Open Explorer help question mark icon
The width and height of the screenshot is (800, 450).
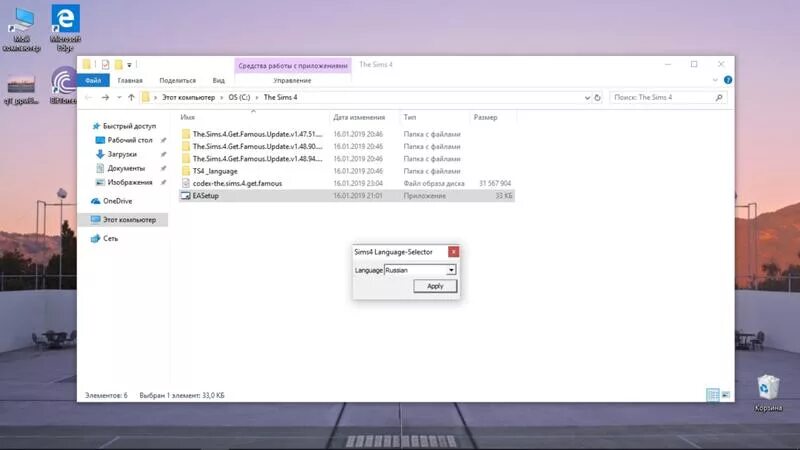[728, 80]
